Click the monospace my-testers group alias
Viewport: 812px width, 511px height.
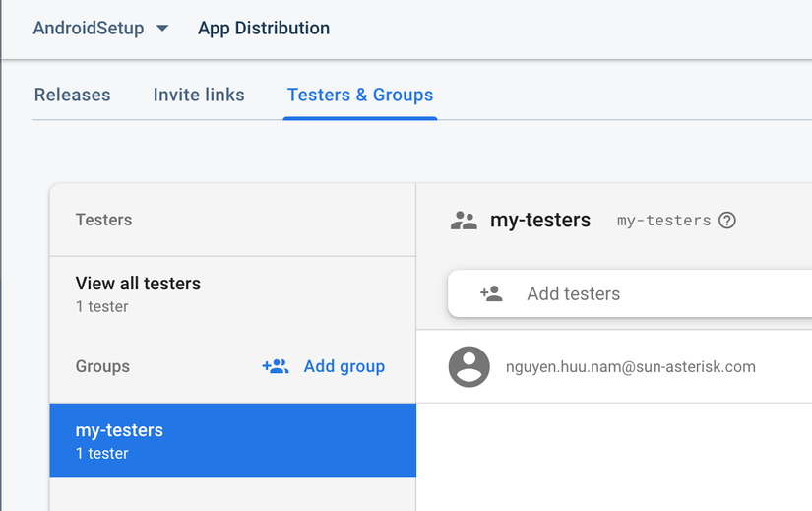663,221
